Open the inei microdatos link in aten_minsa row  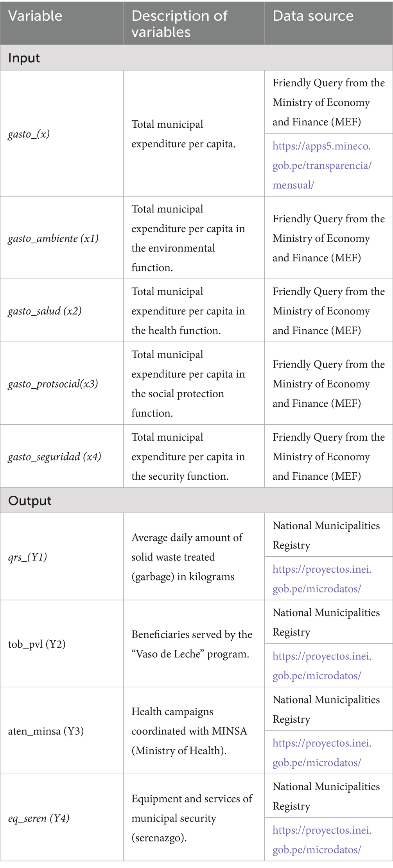pos(321,753)
